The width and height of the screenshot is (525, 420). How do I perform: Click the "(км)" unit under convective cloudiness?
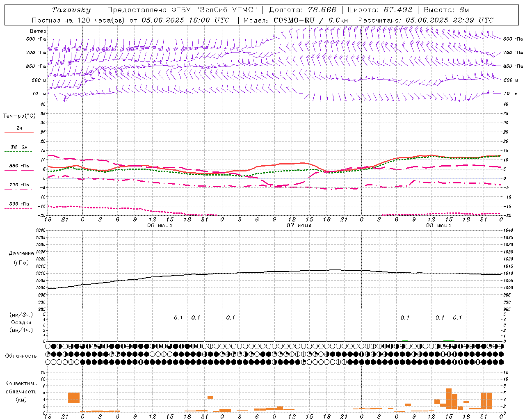21,399
